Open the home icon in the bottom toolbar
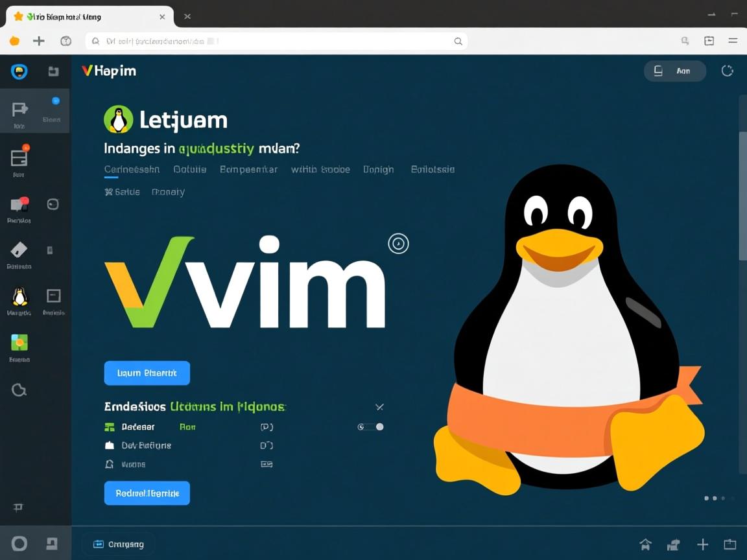The image size is (747, 560). point(645,544)
